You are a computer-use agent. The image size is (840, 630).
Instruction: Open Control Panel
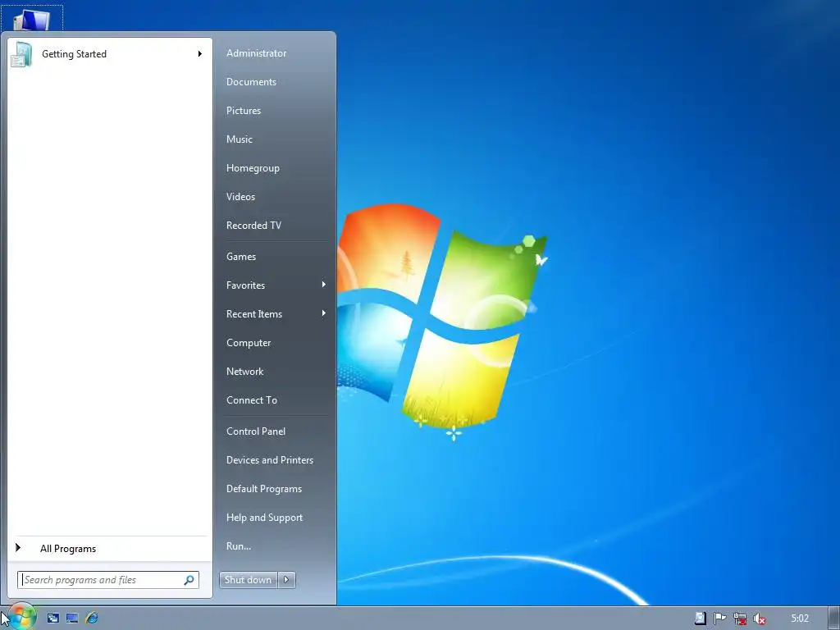(x=256, y=431)
